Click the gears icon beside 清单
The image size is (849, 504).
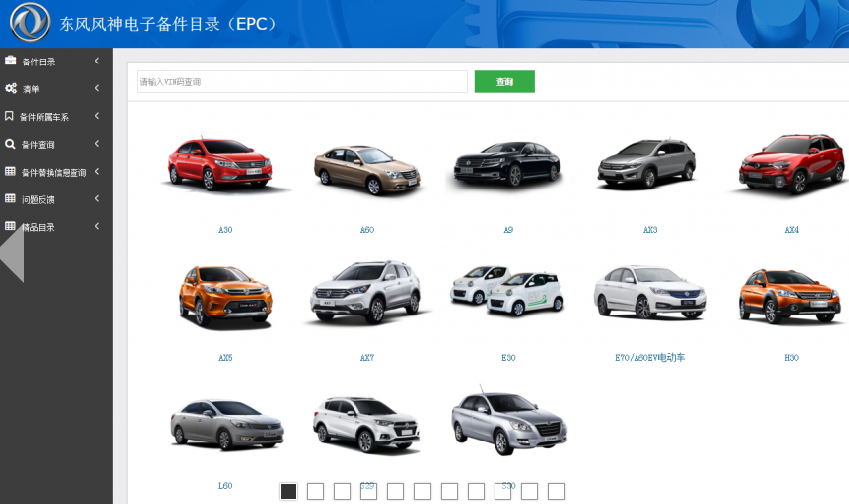tap(10, 88)
